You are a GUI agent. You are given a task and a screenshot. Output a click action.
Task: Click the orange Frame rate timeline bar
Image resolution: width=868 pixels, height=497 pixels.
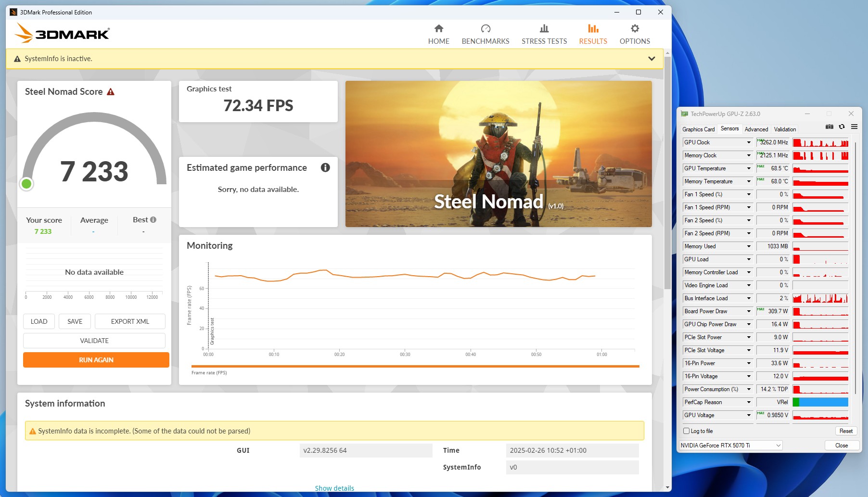pos(415,366)
